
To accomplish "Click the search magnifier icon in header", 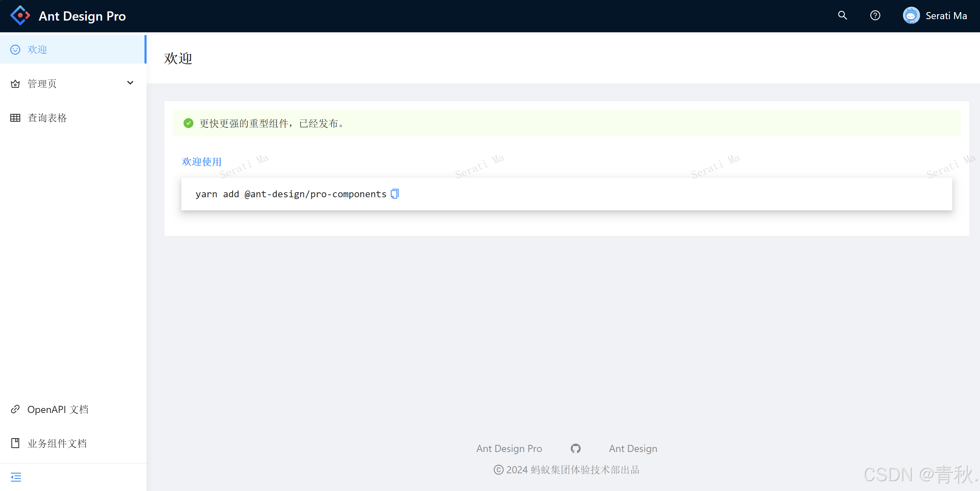I will pos(842,16).
